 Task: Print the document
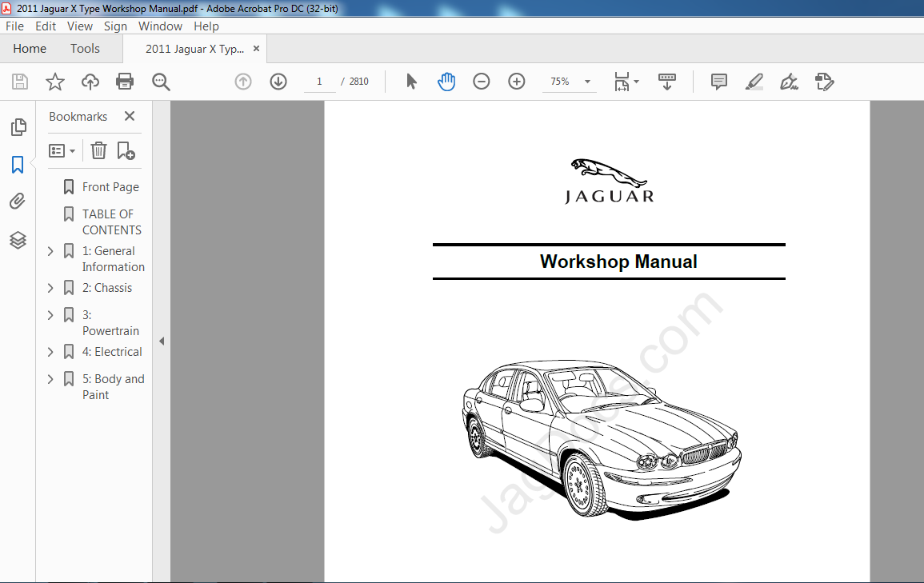pyautogui.click(x=125, y=82)
